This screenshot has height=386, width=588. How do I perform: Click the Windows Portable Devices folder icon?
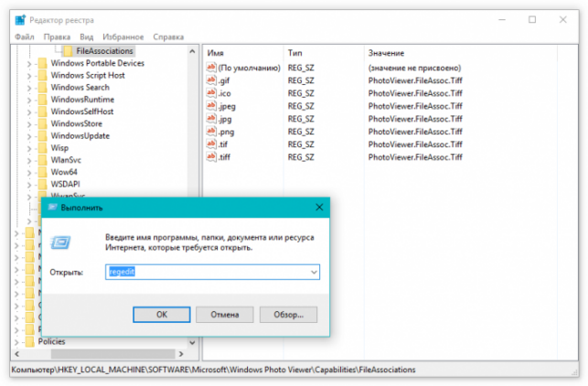click(43, 63)
